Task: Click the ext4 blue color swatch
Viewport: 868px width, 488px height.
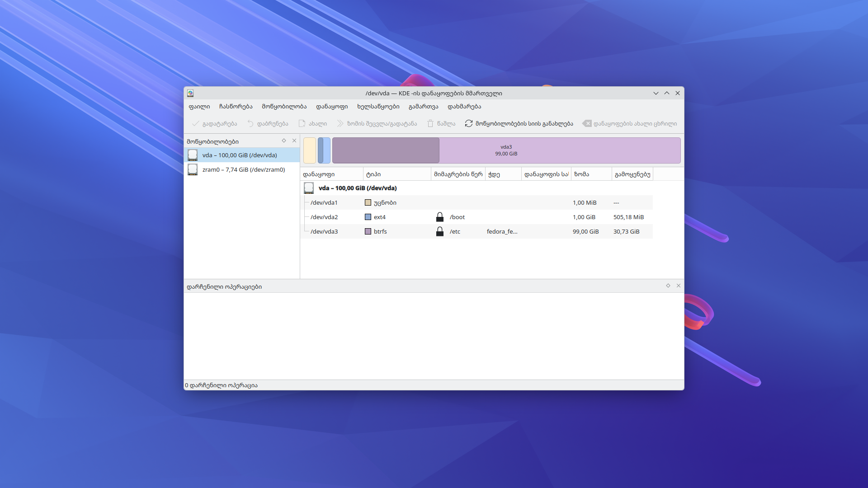Action: click(368, 217)
